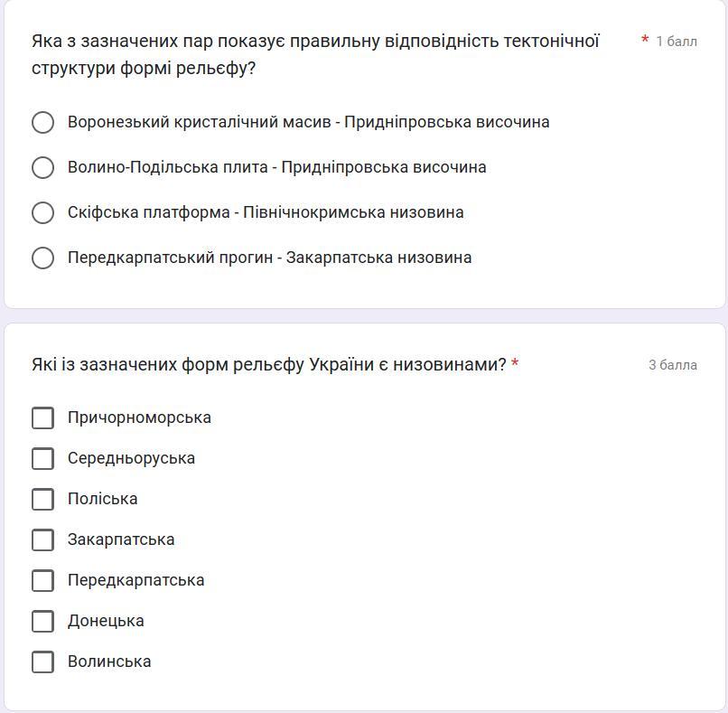Enable the Поліська checkbox
The height and width of the screenshot is (713, 728).
[x=42, y=499]
